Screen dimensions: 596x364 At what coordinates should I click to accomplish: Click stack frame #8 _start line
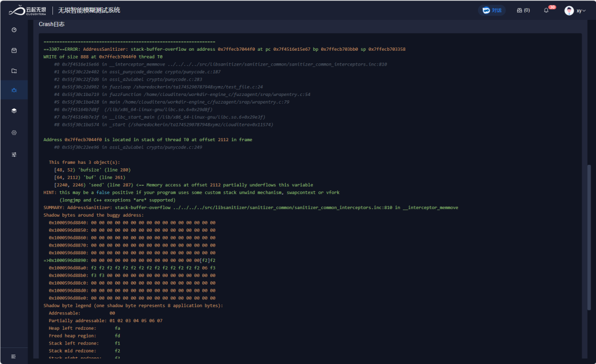tap(163, 125)
